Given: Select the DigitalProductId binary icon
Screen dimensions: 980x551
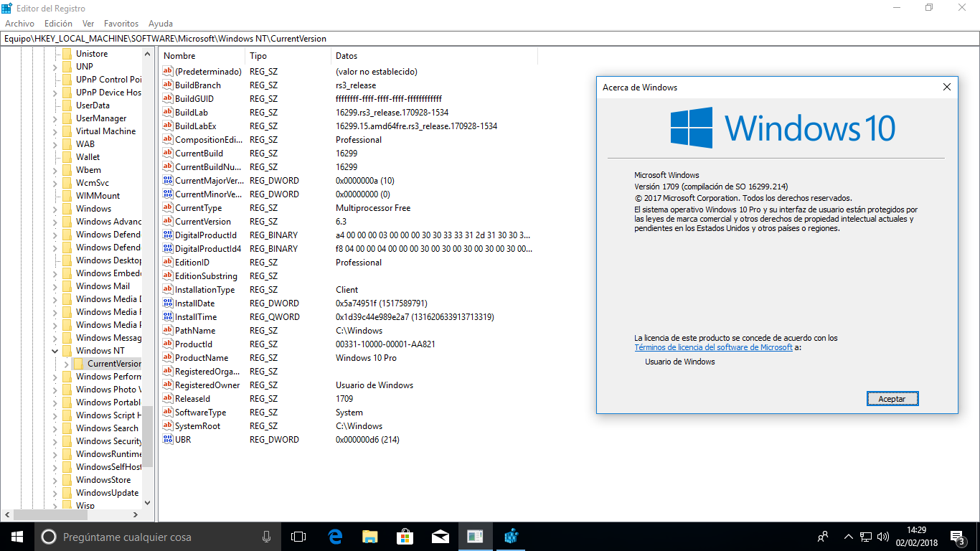Looking at the screenshot, I should (x=168, y=235).
